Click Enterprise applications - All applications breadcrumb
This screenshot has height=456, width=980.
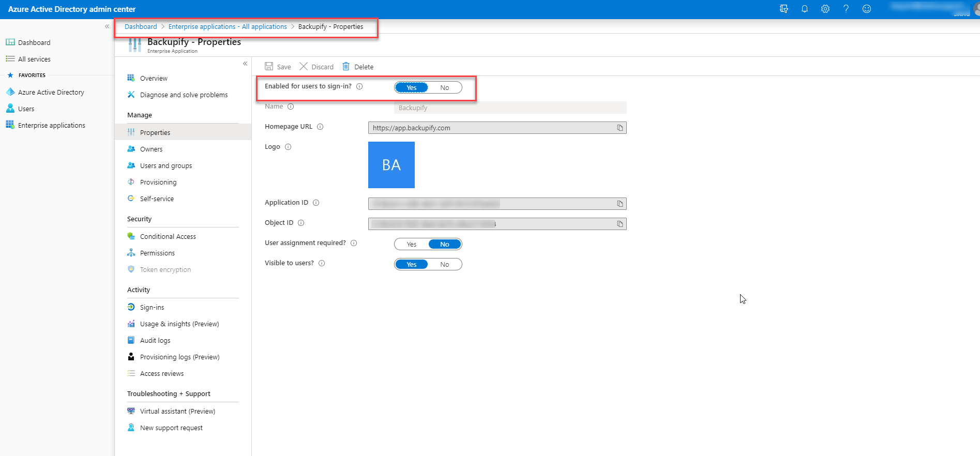228,26
